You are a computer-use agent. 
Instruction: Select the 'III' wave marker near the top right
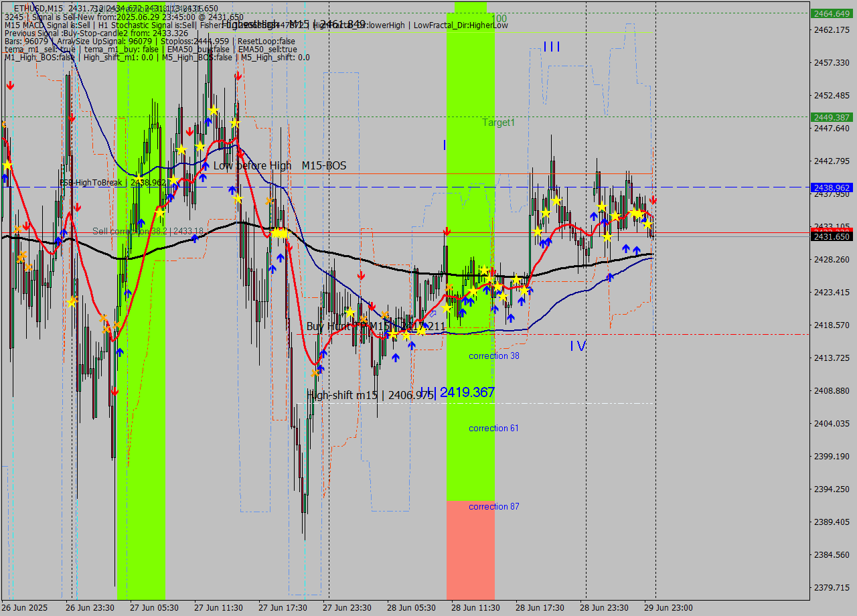551,47
